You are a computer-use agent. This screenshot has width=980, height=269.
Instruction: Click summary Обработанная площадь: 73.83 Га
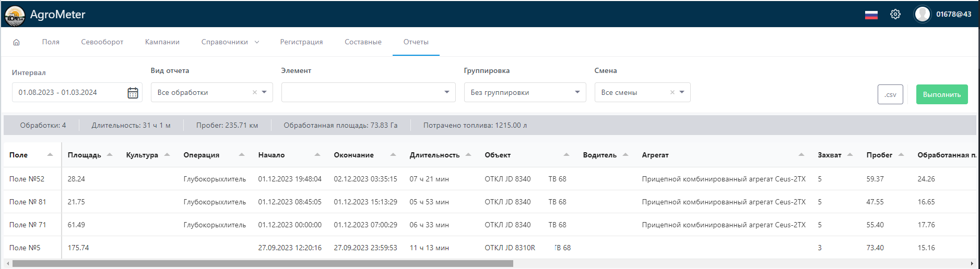[x=340, y=125]
